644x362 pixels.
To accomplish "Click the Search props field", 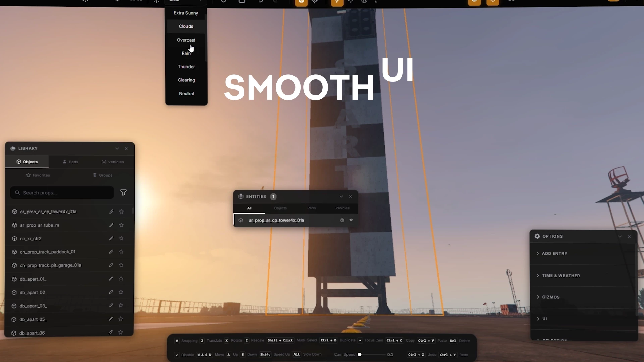I will tap(62, 193).
